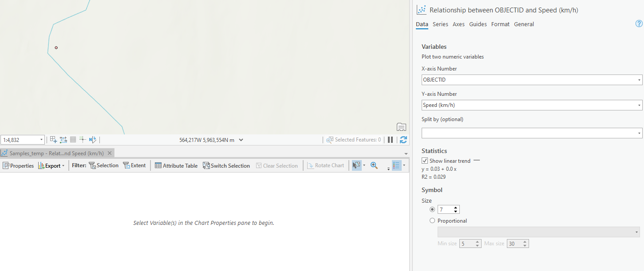Screen dimensions: 644x271
Task: Select the Proportional symbol size option
Action: tap(432, 220)
